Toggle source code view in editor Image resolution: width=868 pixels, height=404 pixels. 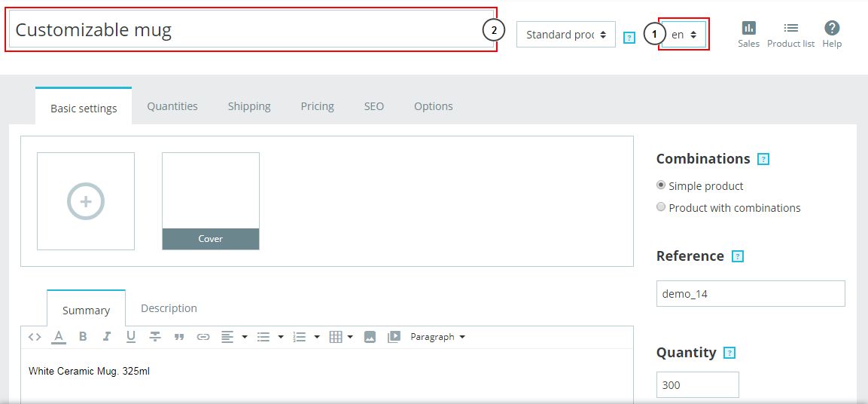(x=35, y=337)
